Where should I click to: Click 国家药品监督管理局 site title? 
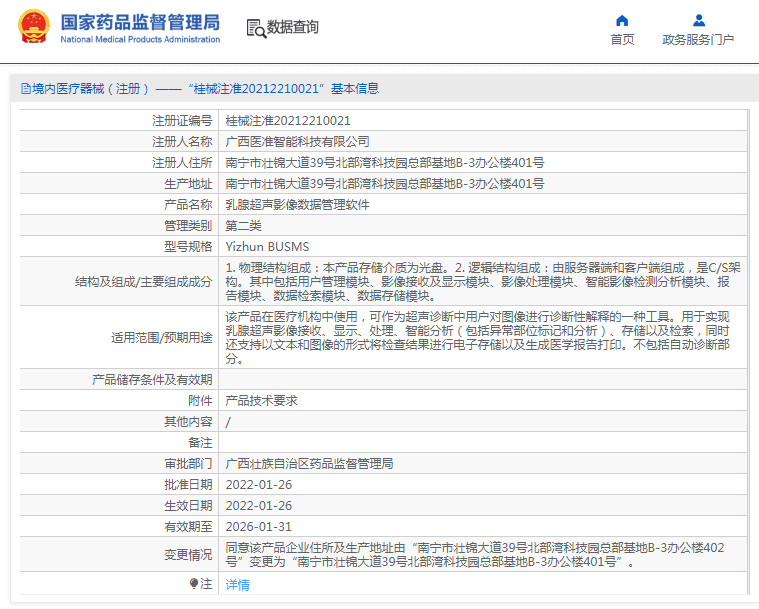[140, 22]
